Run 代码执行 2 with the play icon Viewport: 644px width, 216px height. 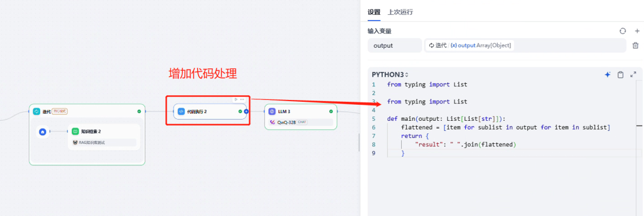point(236,99)
